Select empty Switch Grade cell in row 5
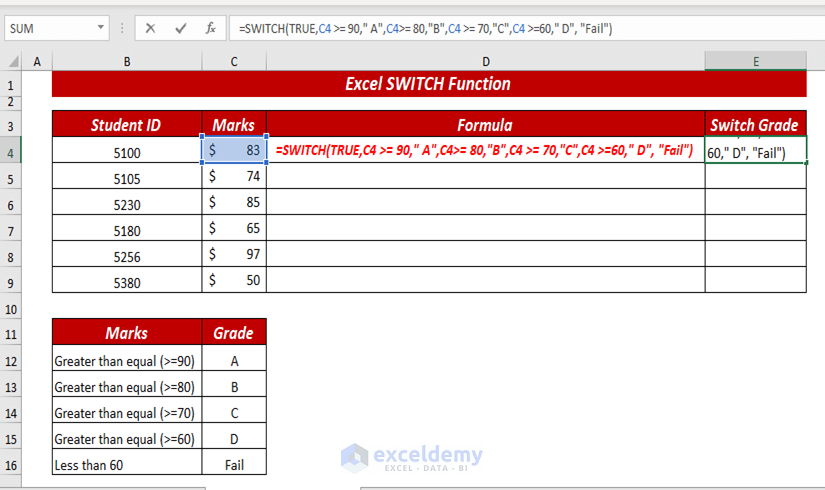 click(756, 176)
